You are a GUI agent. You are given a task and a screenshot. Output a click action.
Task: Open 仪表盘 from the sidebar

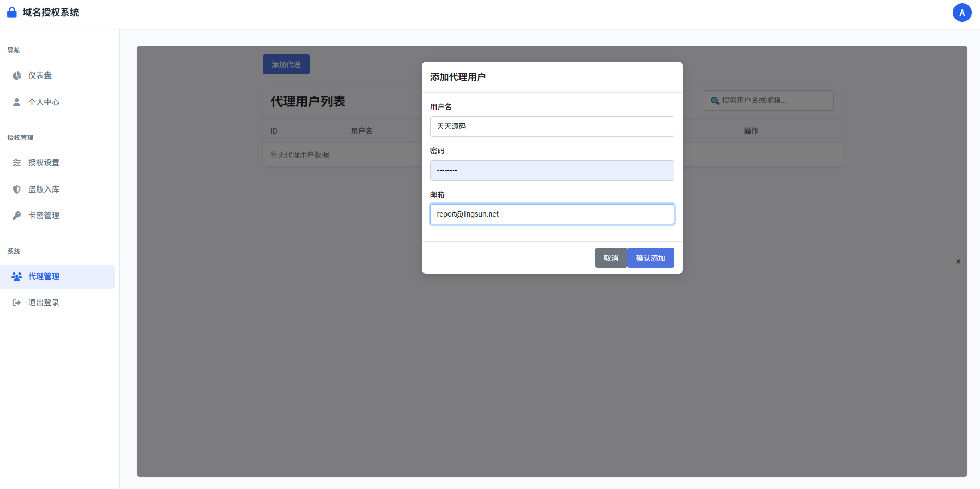click(40, 76)
